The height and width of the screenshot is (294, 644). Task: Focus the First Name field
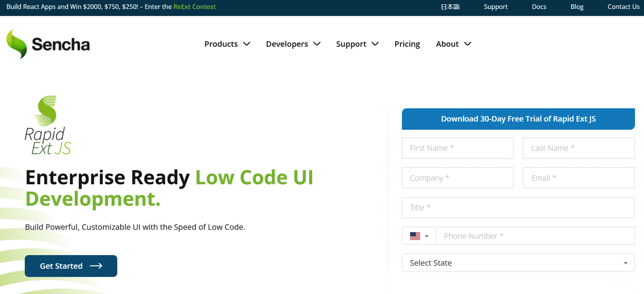(458, 148)
